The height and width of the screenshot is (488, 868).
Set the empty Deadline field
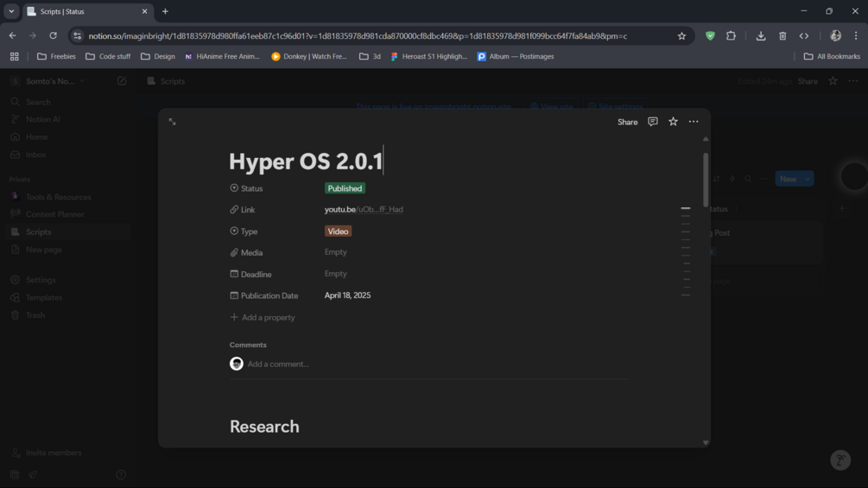tap(335, 274)
